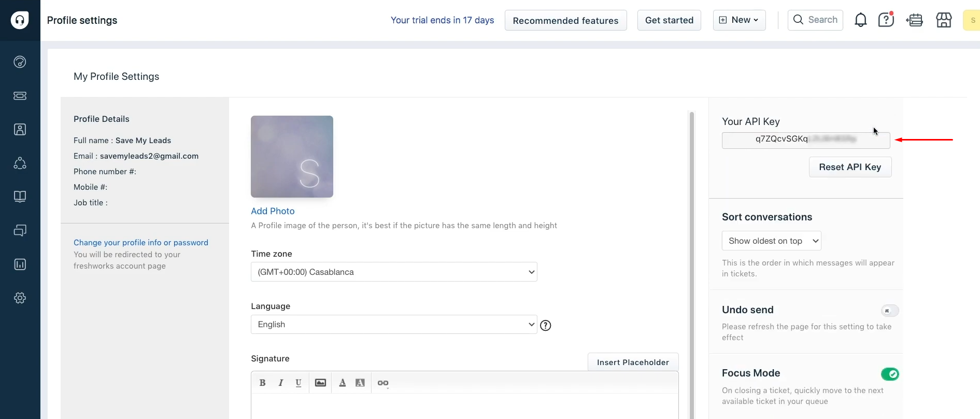Image resolution: width=980 pixels, height=419 pixels.
Task: Click the My Profile Settings heading
Action: click(117, 77)
